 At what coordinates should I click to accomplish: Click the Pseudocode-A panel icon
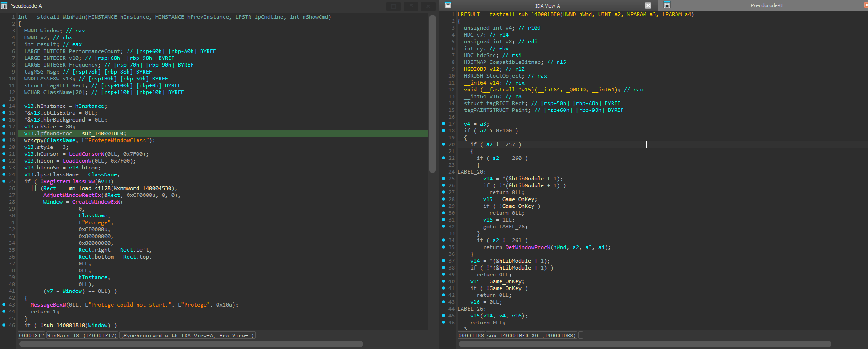point(4,6)
